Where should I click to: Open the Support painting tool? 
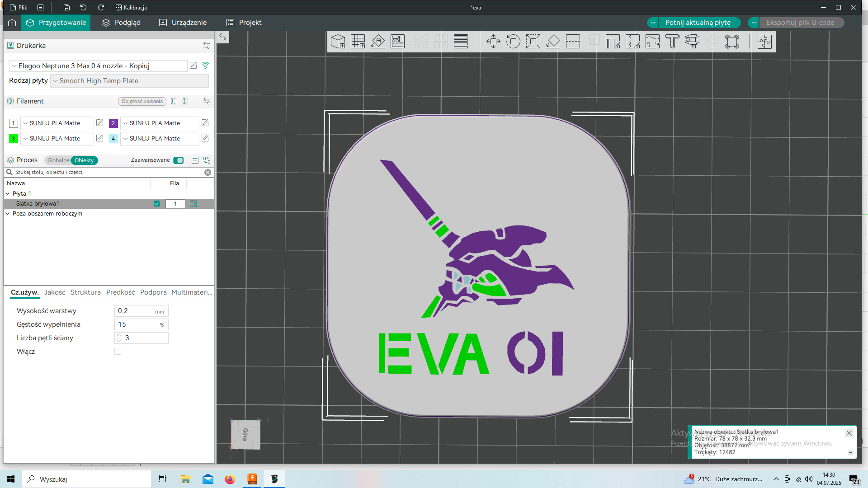pyautogui.click(x=613, y=42)
